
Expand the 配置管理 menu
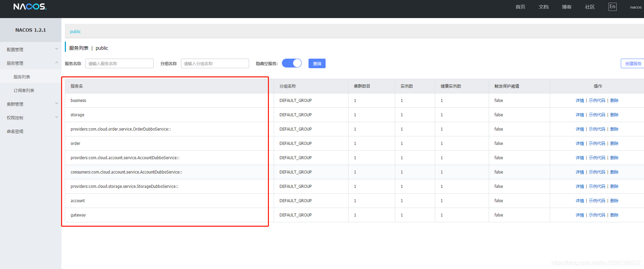31,49
